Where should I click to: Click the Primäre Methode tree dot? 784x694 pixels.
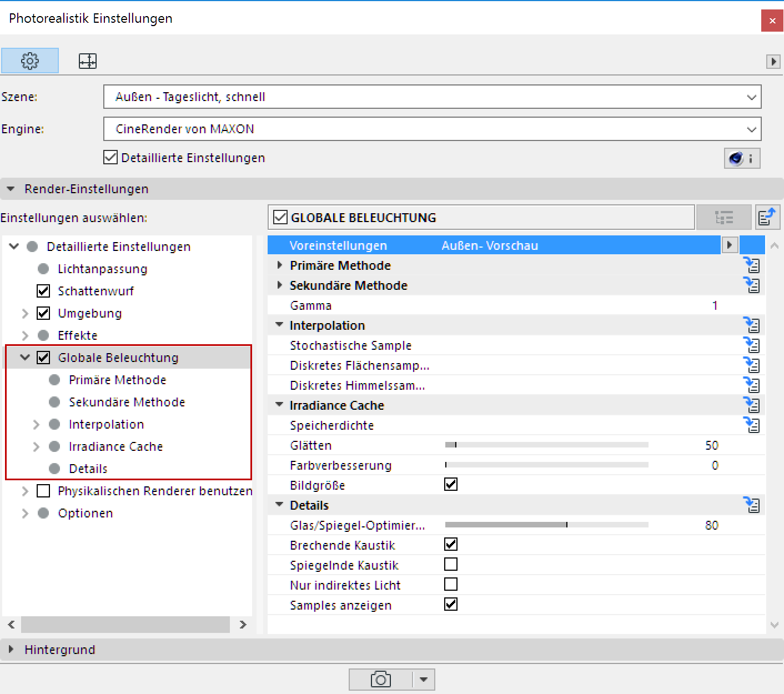54,380
